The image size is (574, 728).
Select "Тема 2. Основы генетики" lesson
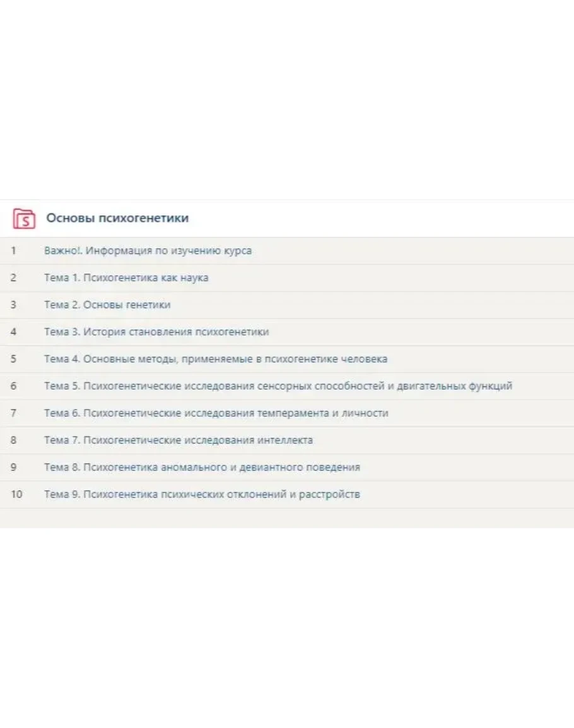pos(107,305)
